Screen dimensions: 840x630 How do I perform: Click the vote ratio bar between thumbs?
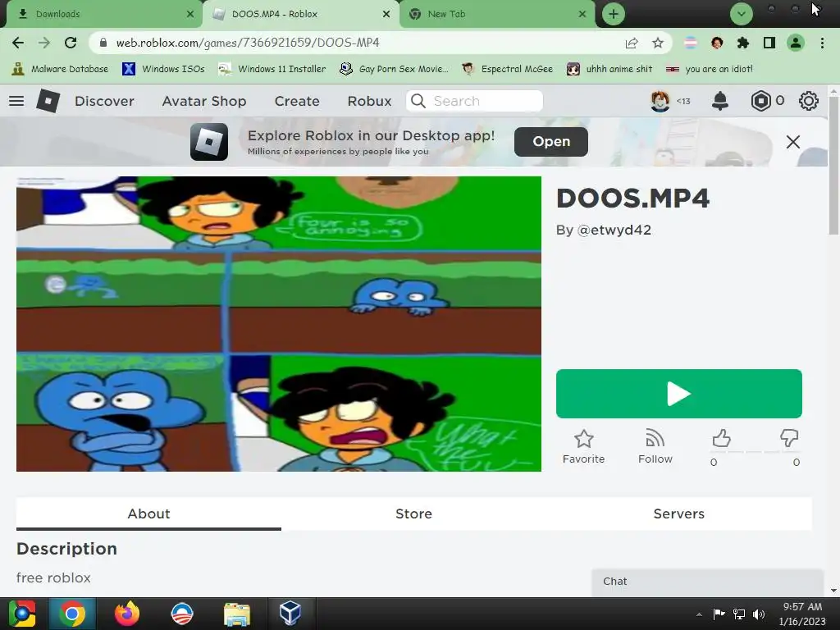coord(756,452)
